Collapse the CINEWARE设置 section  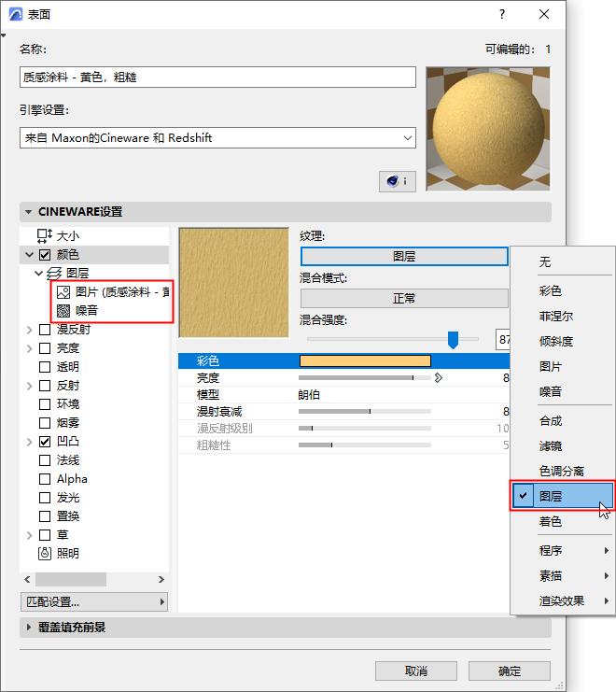pyautogui.click(x=29, y=212)
